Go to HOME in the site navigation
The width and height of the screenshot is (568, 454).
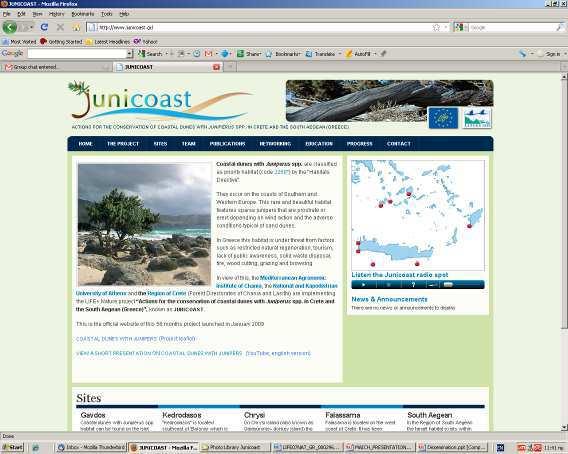[85, 144]
